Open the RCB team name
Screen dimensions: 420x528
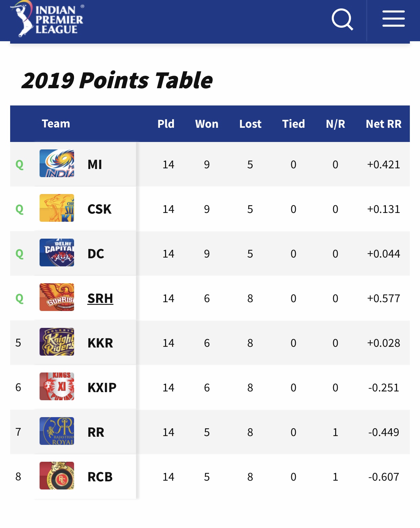(100, 477)
